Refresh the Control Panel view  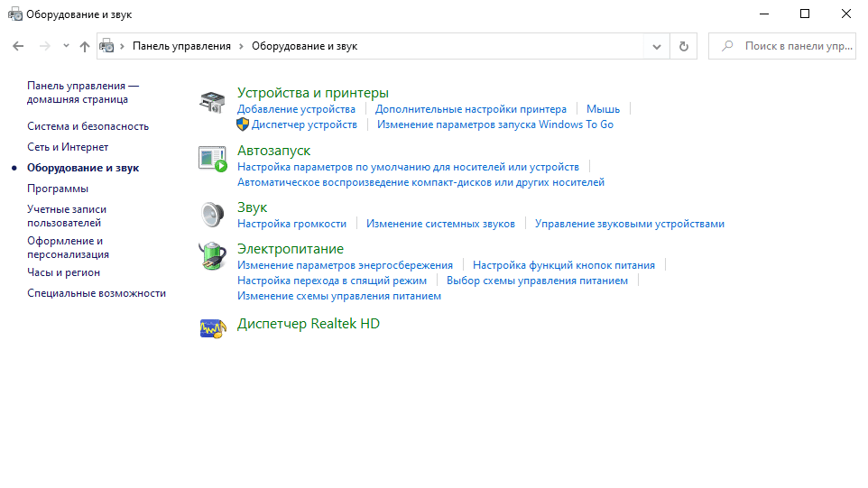[683, 46]
